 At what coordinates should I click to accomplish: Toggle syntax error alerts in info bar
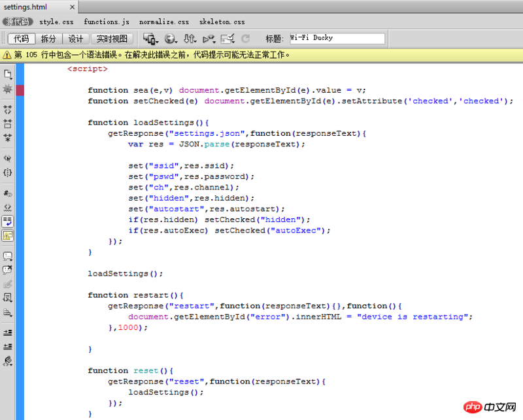[7, 236]
